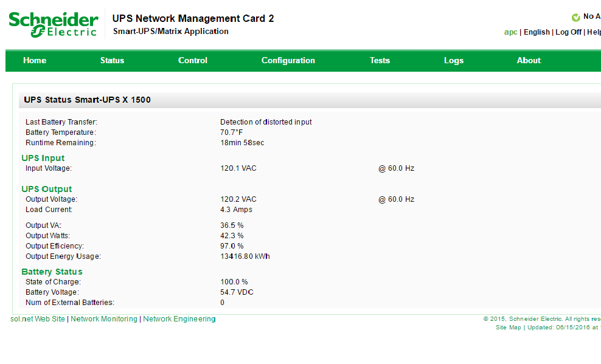Click the English language link
Screen dimensions: 601x364
coord(537,32)
